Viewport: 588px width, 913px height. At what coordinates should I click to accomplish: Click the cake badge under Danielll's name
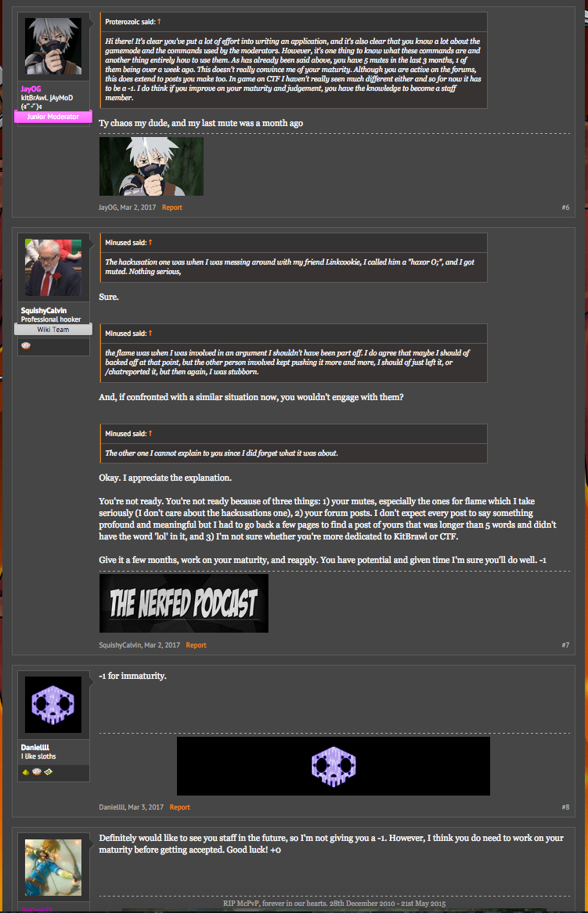(37, 772)
